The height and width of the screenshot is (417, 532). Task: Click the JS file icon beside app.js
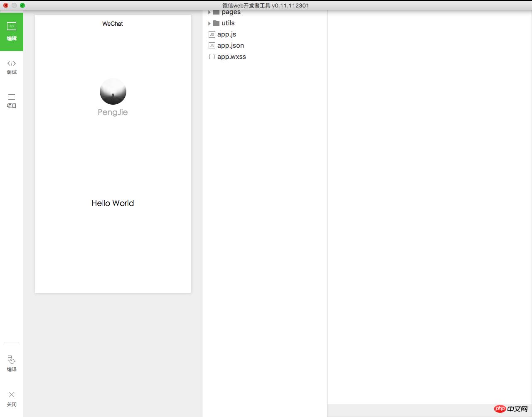[212, 34]
